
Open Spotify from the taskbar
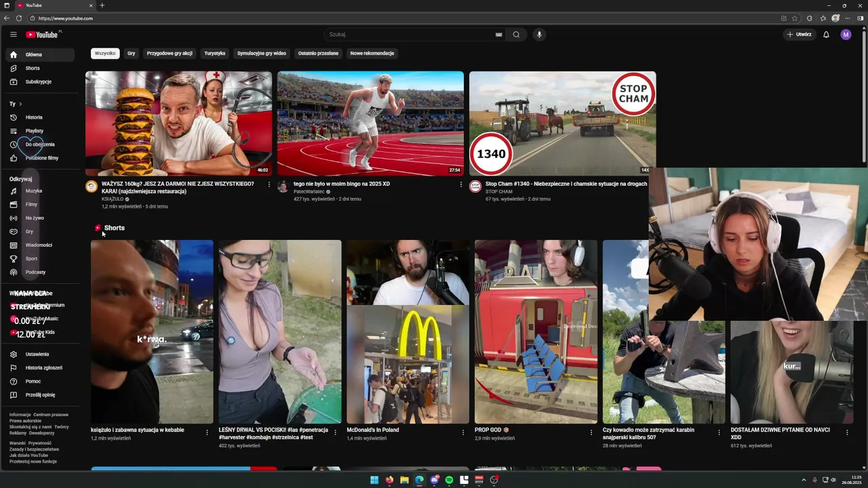(449, 480)
